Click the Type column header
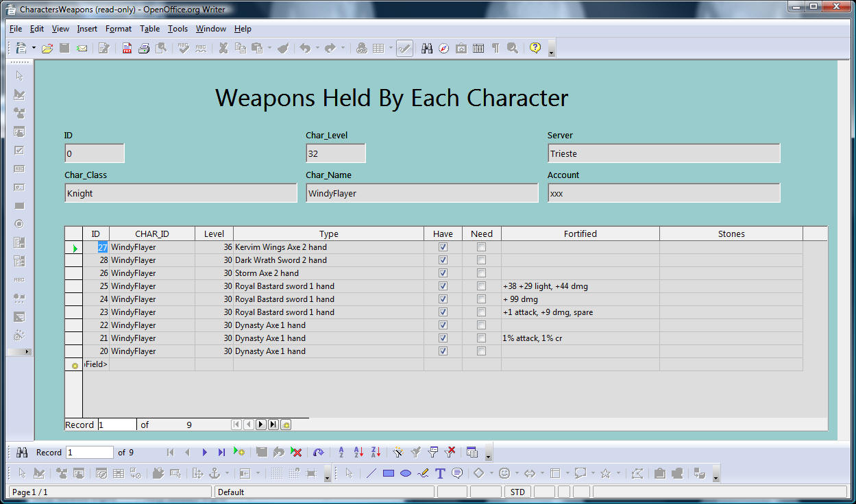856x504 pixels. (x=328, y=234)
